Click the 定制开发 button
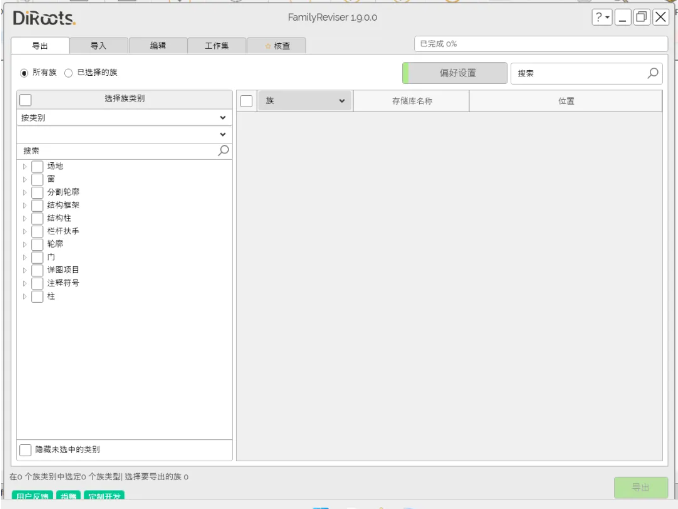The height and width of the screenshot is (509, 678). click(x=104, y=496)
